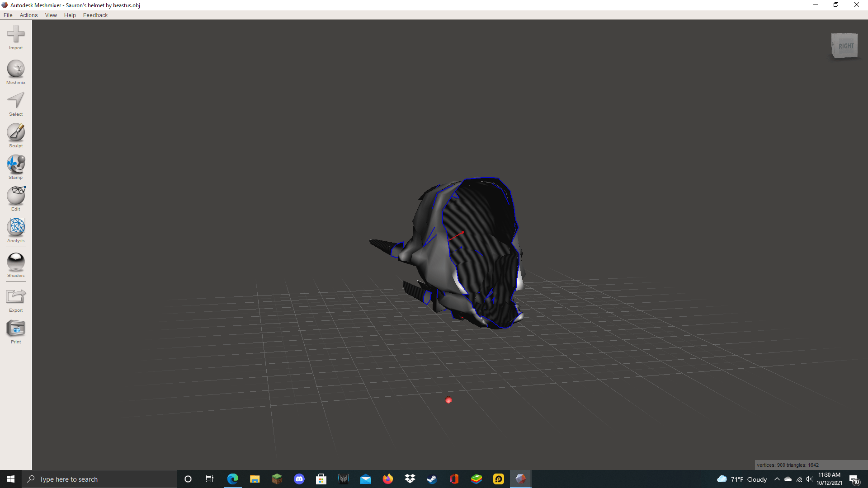The height and width of the screenshot is (488, 868).
Task: Activate the Select tool
Action: 15,103
